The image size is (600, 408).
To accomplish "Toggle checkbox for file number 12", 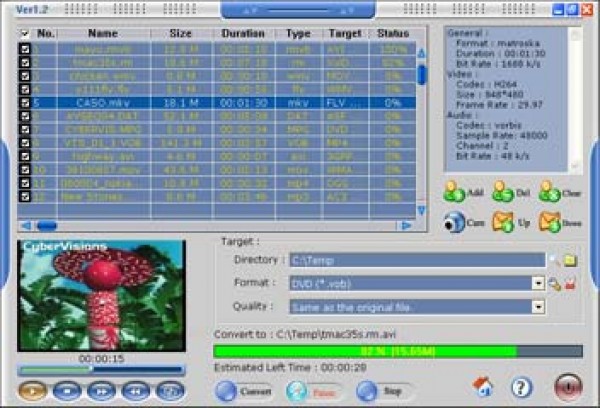I will click(25, 196).
